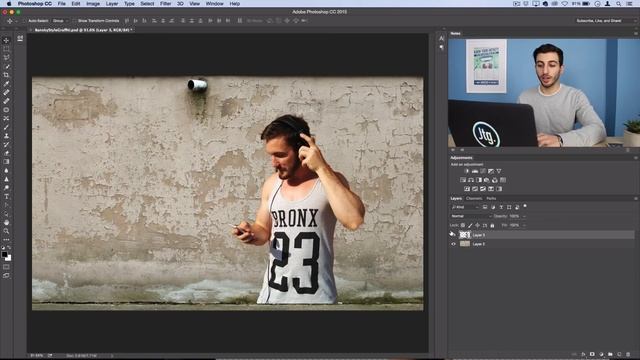Open Spotlight search in menu bar
Viewport: 640px width, 360px height.
619,4
